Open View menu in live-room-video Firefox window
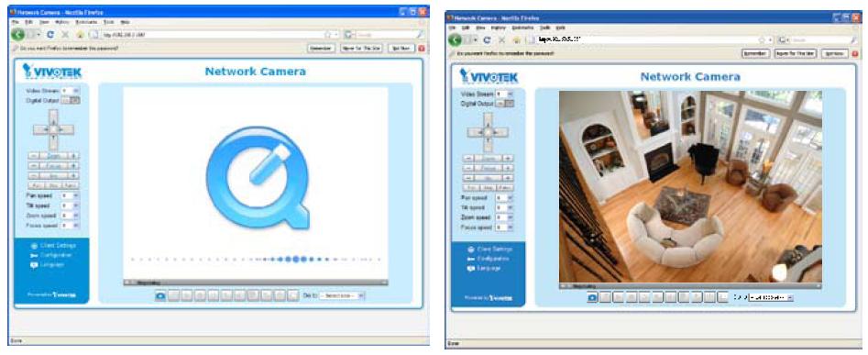The width and height of the screenshot is (868, 355). (x=480, y=28)
